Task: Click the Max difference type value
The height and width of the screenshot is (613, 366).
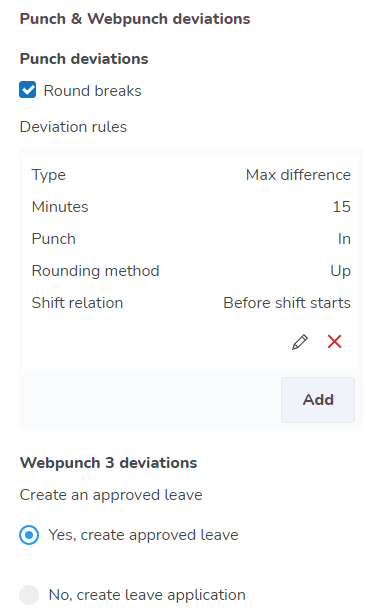Action: pos(298,175)
